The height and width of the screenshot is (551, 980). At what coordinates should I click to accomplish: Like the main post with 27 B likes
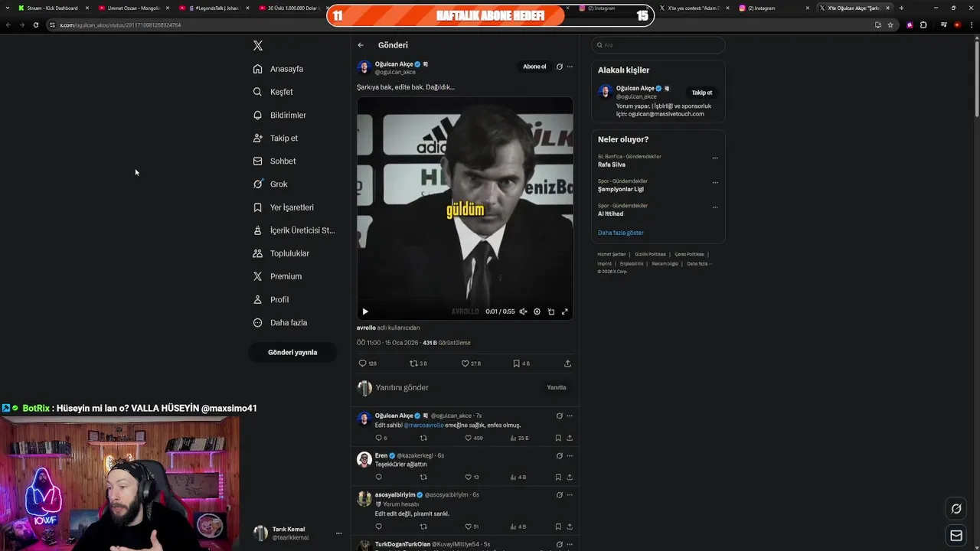(x=471, y=364)
